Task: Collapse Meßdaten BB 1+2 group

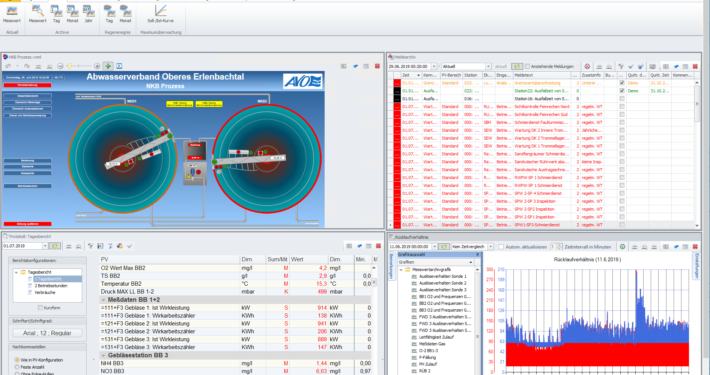Action: tap(103, 300)
